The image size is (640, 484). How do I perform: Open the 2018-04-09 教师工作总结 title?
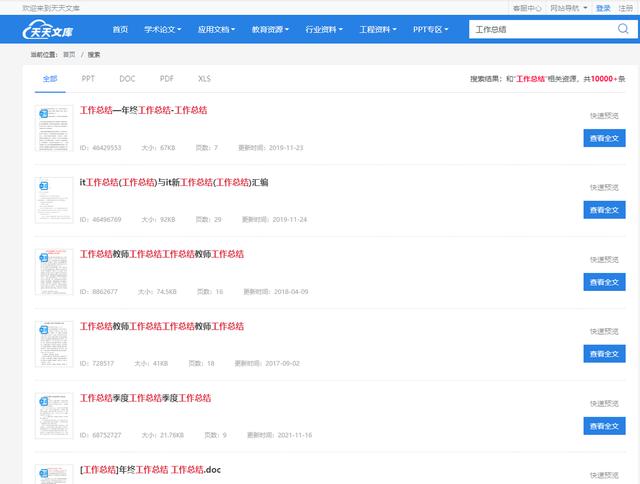pyautogui.click(x=162, y=254)
